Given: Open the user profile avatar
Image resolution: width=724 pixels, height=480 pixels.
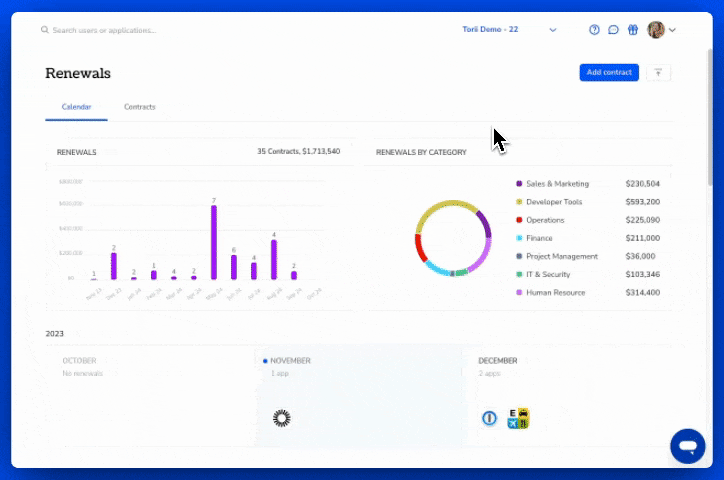Looking at the screenshot, I should coord(656,30).
